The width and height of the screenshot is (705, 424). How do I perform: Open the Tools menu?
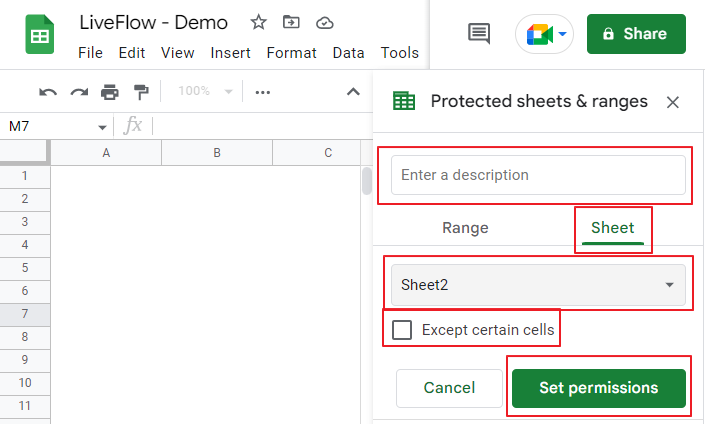point(400,53)
